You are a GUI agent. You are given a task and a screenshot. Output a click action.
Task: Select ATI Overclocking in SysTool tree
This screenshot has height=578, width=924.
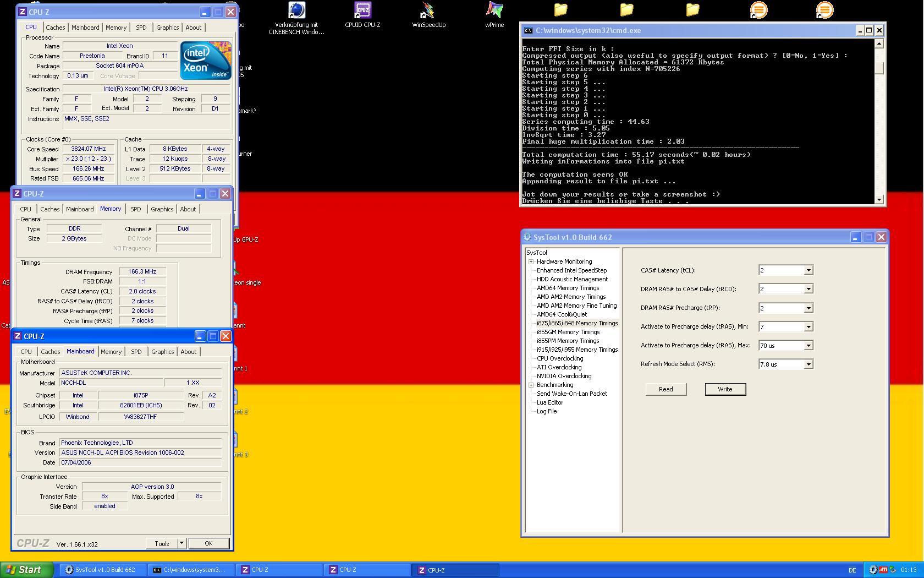pyautogui.click(x=559, y=367)
